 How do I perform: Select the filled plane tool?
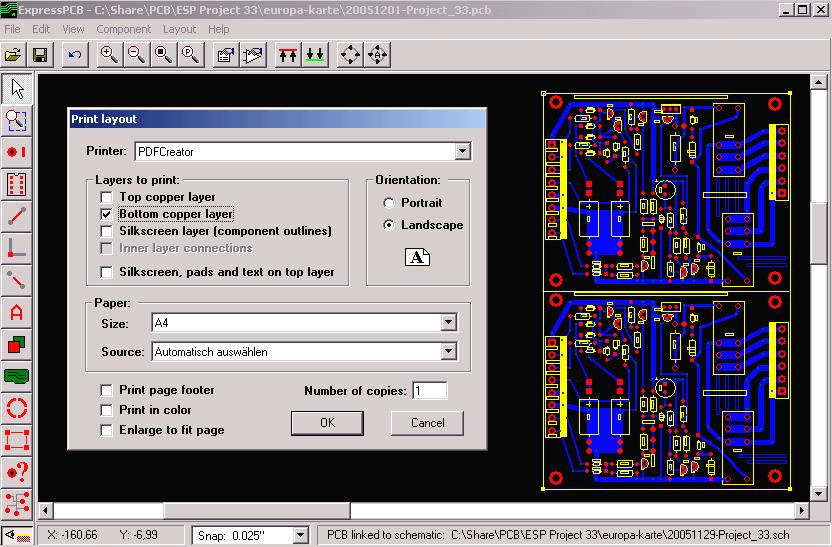tap(16, 377)
